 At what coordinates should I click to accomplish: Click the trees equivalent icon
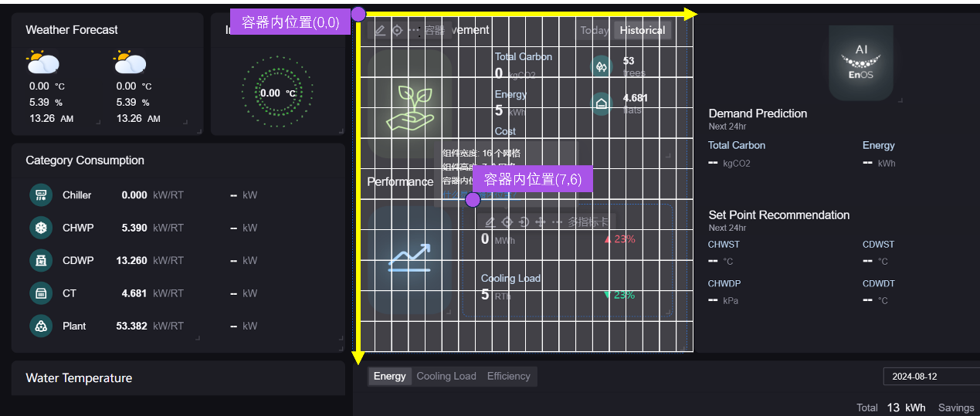(x=602, y=66)
